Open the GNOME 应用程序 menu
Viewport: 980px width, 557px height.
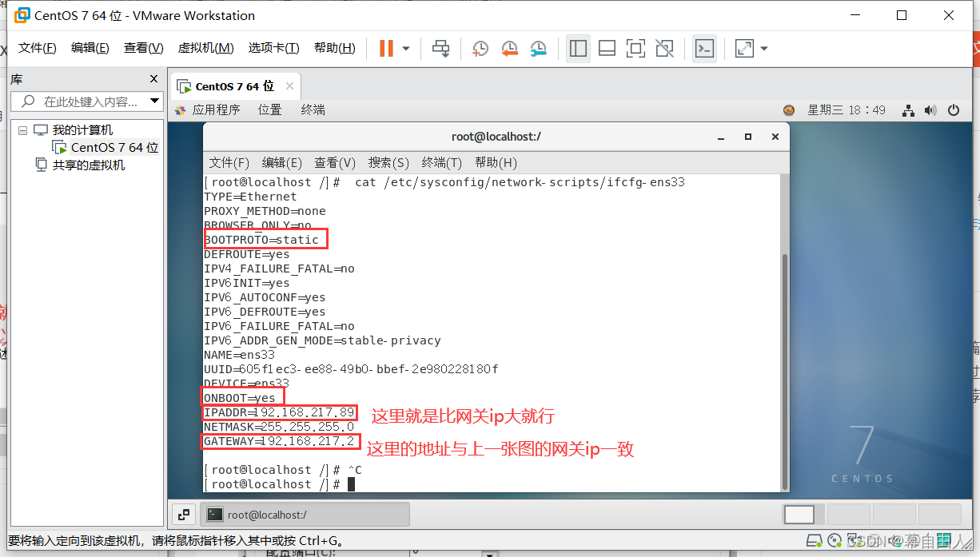tap(208, 110)
